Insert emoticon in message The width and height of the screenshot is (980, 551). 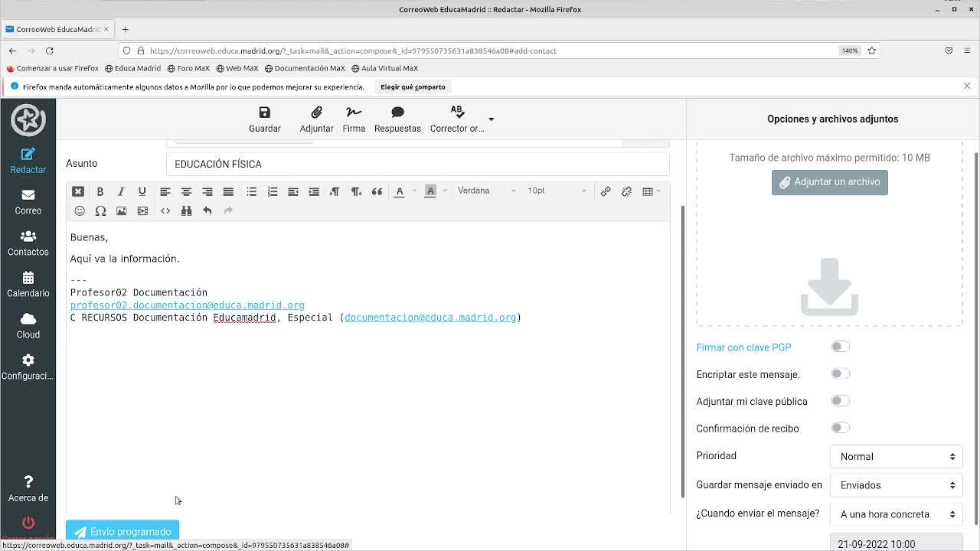coord(80,210)
